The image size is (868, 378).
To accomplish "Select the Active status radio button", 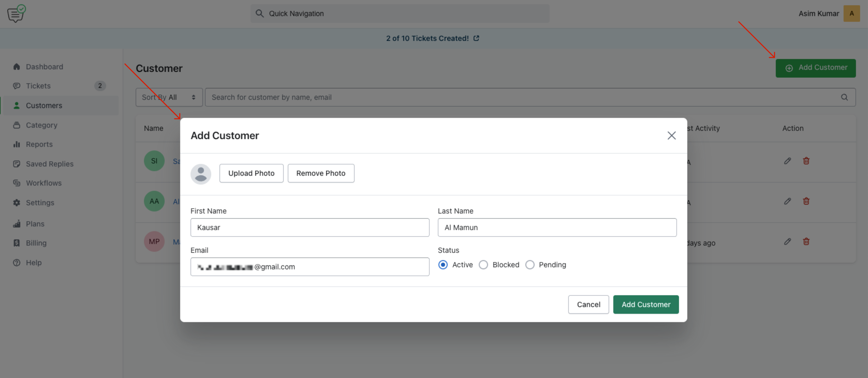I will point(443,265).
